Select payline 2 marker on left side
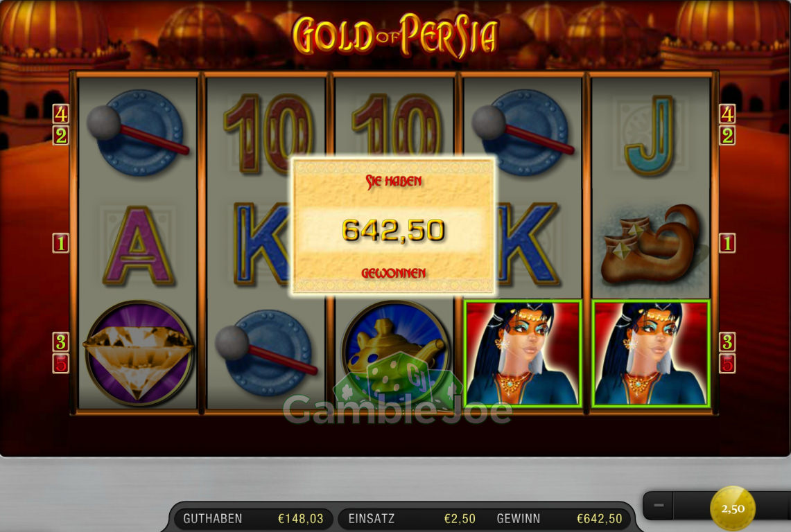791x532 pixels. 61,136
